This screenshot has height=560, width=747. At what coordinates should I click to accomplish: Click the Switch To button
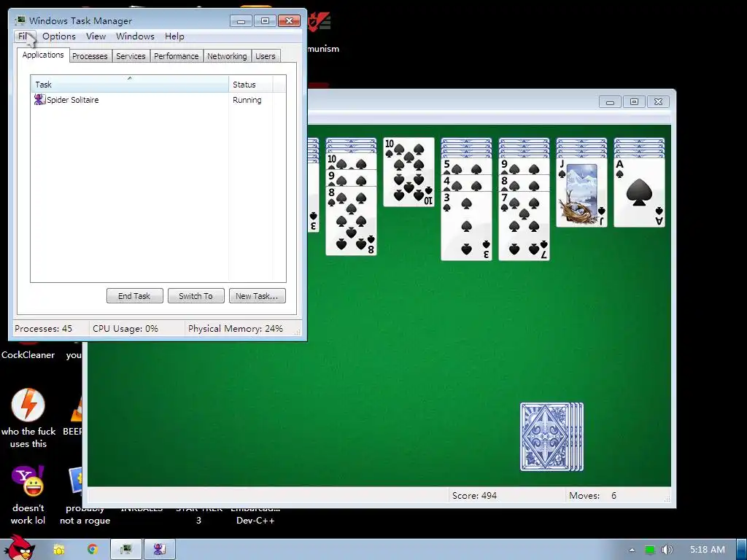tap(196, 296)
